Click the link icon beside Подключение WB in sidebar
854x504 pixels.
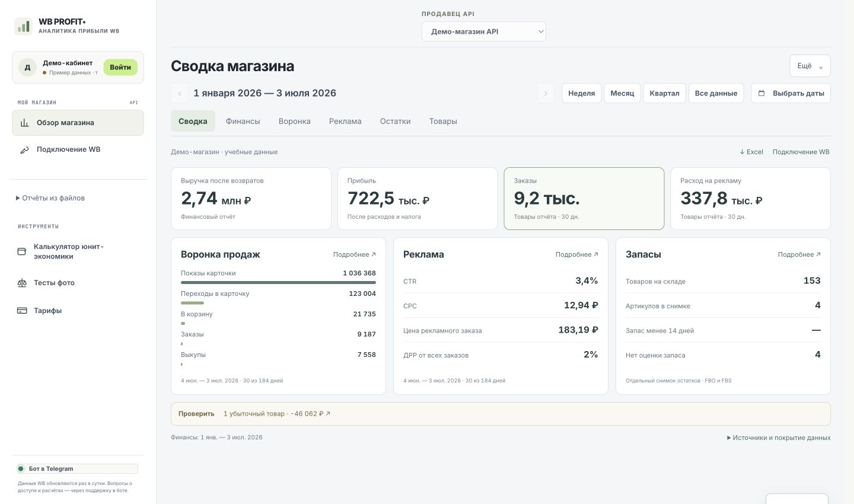(x=24, y=150)
